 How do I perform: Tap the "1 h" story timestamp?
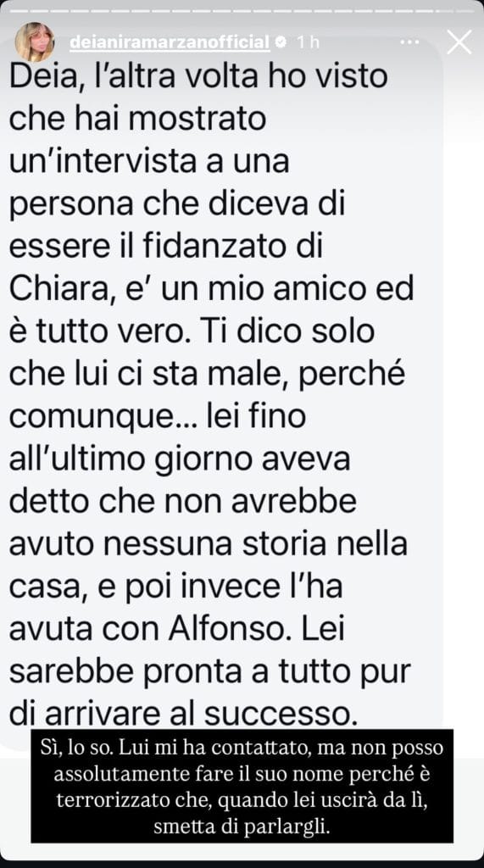click(308, 42)
